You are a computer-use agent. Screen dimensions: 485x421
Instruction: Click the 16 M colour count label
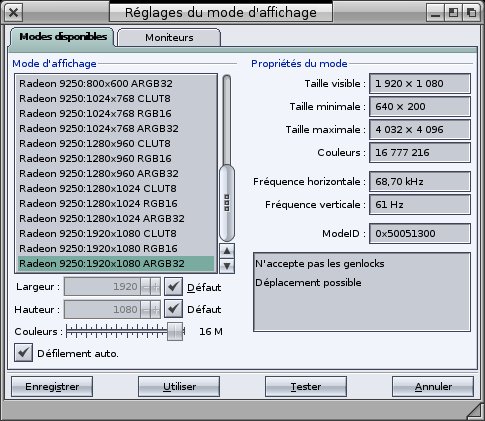tap(211, 331)
